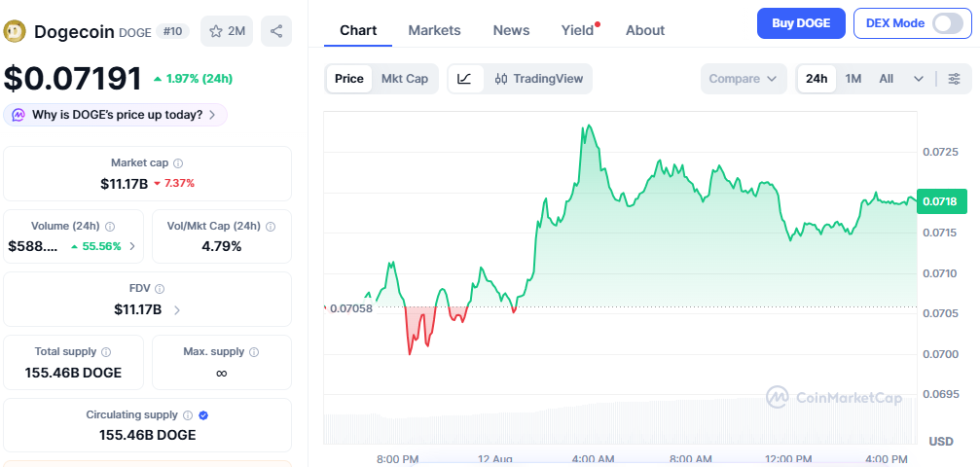Switch to the Markets tab
This screenshot has width=980, height=467.
[x=434, y=30]
